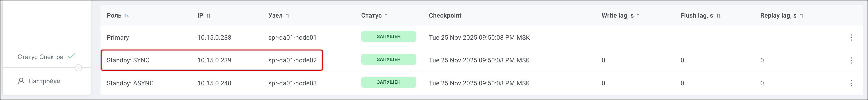Click ЗАПУЩЕН status badge for spr-da01-node01
This screenshot has width=868, height=100.
click(389, 36)
